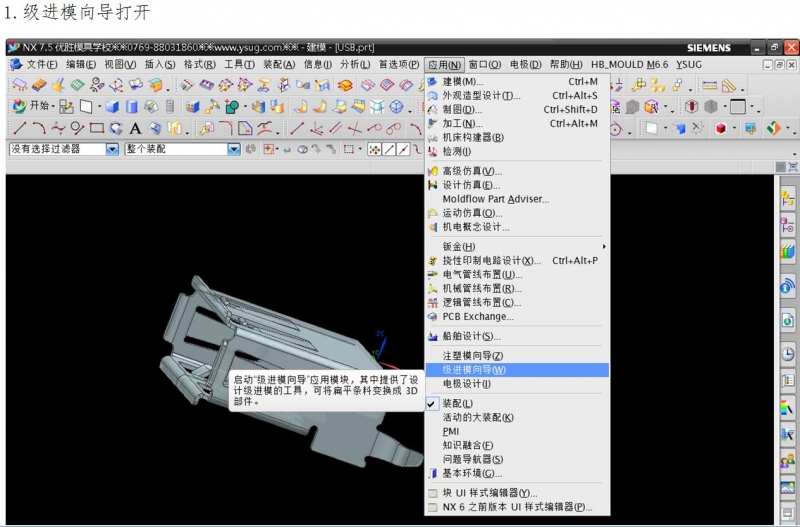Toggle the snap point grid-dots button
Image resolution: width=800 pixels, height=527 pixels.
coord(374,149)
